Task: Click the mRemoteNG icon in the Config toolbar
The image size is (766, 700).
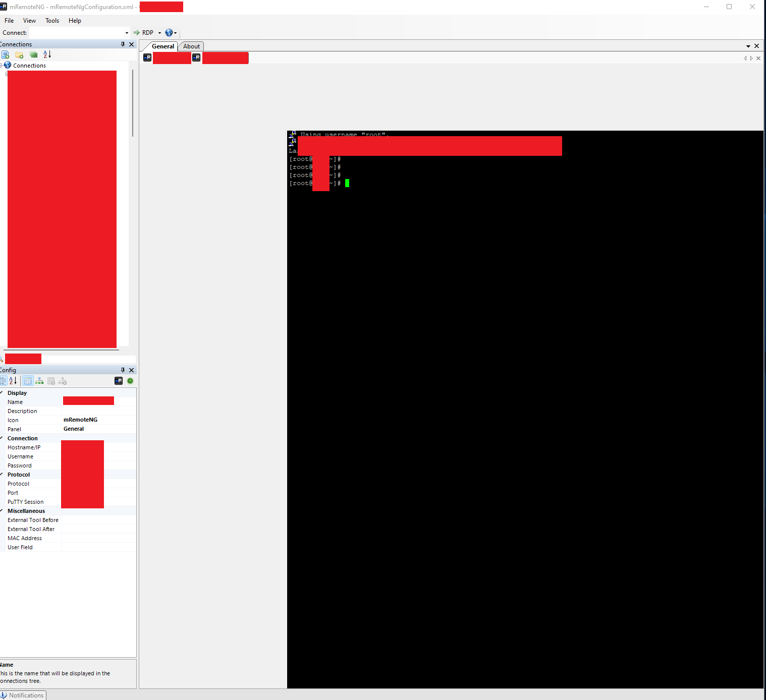Action: point(119,381)
